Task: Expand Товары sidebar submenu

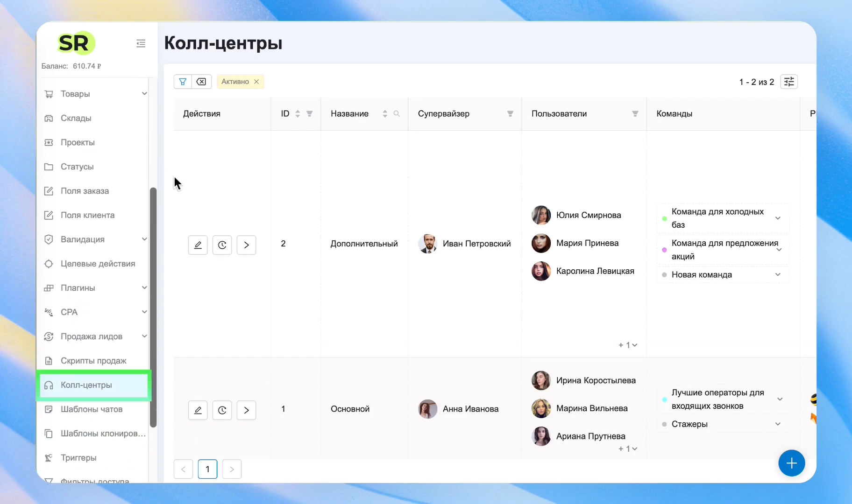Action: [144, 94]
